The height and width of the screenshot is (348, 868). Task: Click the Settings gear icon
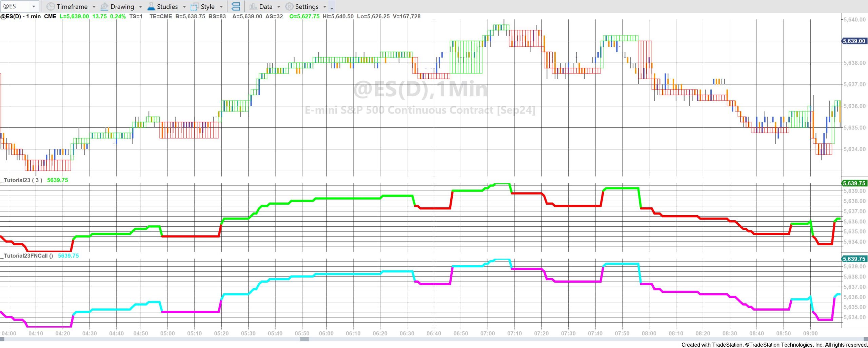(289, 6)
